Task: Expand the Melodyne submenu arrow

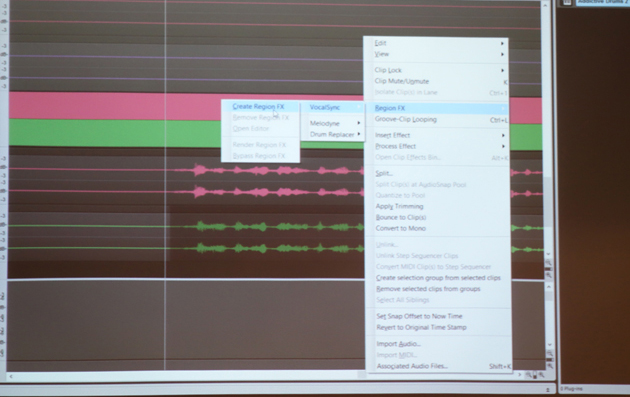Action: pos(359,123)
